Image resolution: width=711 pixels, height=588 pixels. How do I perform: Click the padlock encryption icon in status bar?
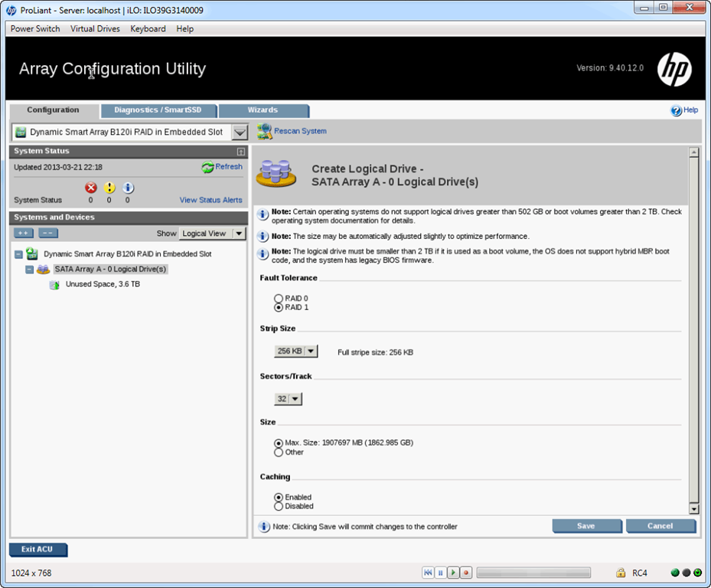(621, 573)
